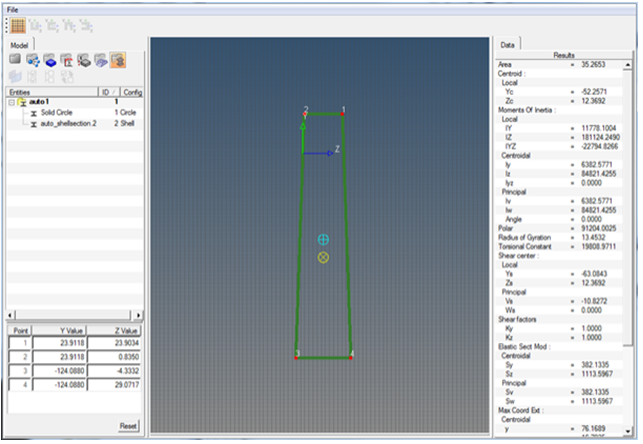Click the folder icon with light blue shell
This screenshot has width=643, height=444.
(x=100, y=61)
